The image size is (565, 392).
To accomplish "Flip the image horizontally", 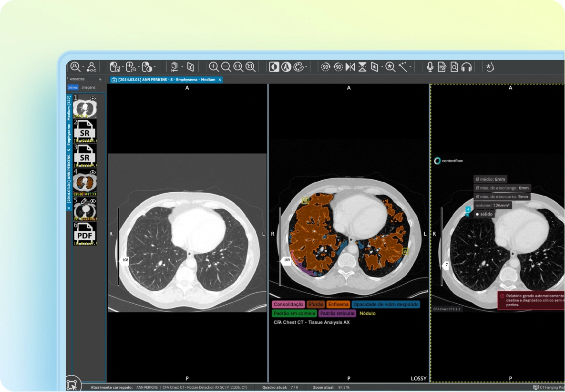I will pos(350,67).
